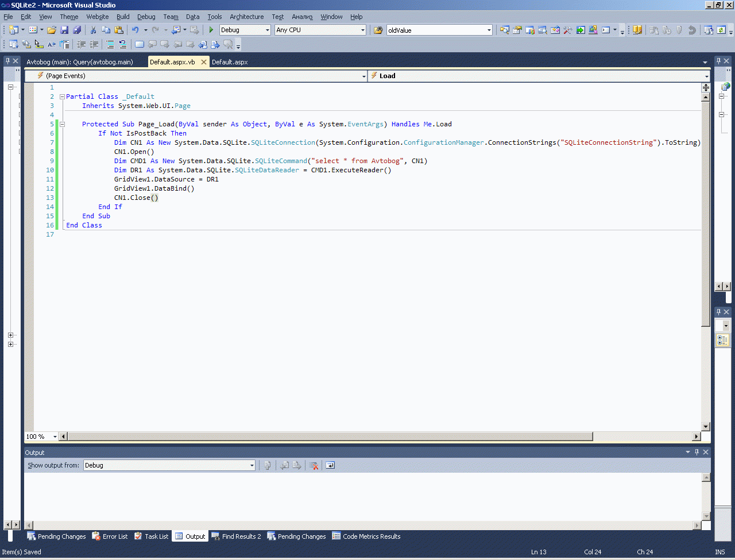Click the Find Message in Code output icon
This screenshot has width=735, height=560.
(x=267, y=465)
